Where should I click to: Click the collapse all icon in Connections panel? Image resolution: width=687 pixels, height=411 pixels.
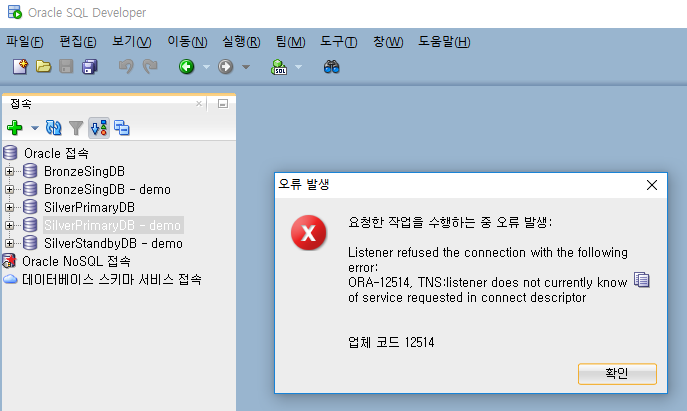pos(122,128)
